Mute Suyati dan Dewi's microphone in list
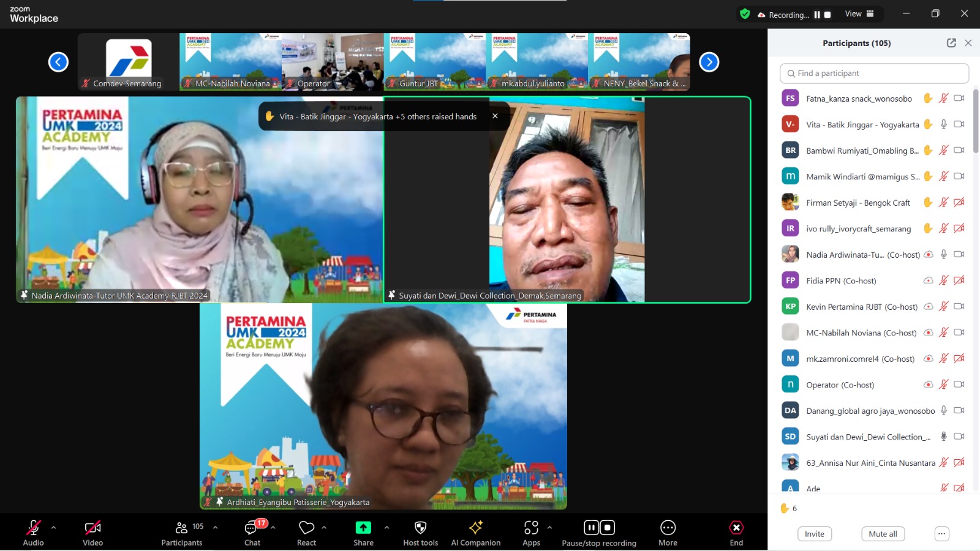The height and width of the screenshot is (551, 980). tap(944, 437)
